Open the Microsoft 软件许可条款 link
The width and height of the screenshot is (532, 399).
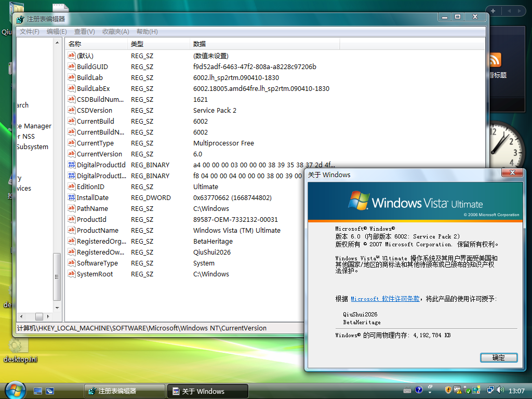click(x=385, y=299)
